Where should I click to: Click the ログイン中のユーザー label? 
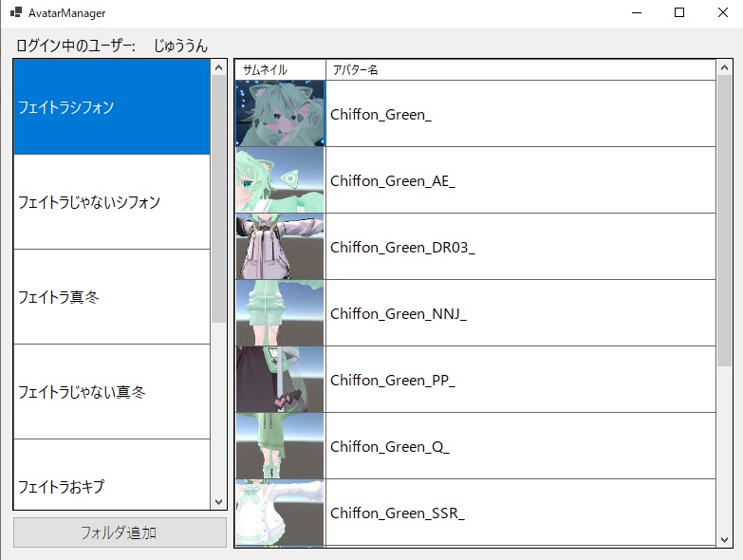click(76, 46)
